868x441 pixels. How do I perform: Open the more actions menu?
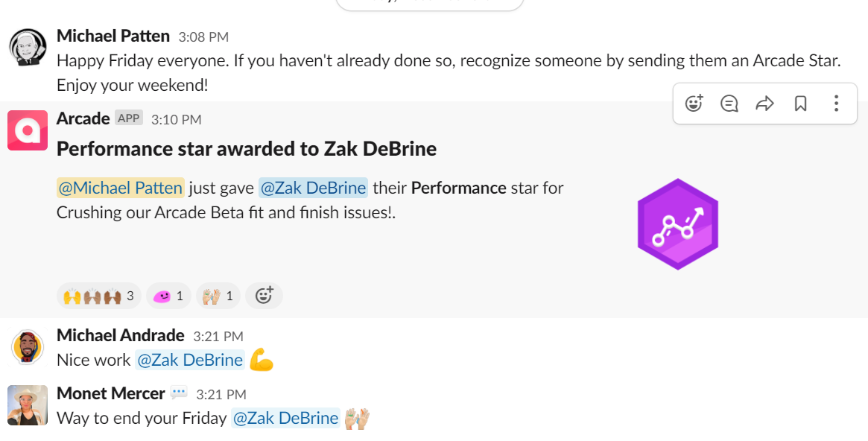tap(837, 104)
